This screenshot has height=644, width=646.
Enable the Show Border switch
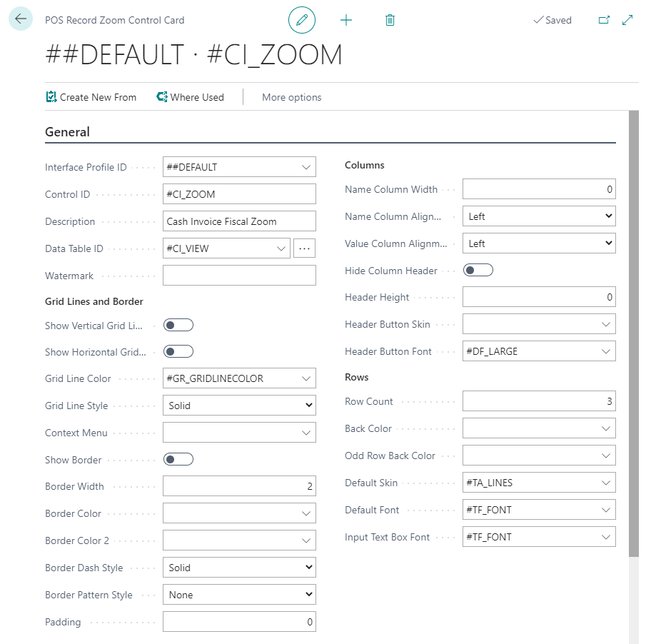178,460
